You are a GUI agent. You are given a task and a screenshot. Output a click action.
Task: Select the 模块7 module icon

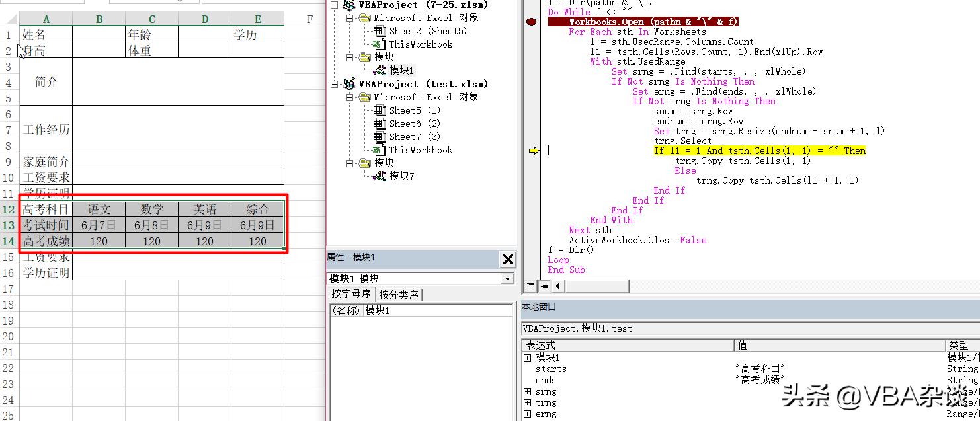pyautogui.click(x=379, y=176)
